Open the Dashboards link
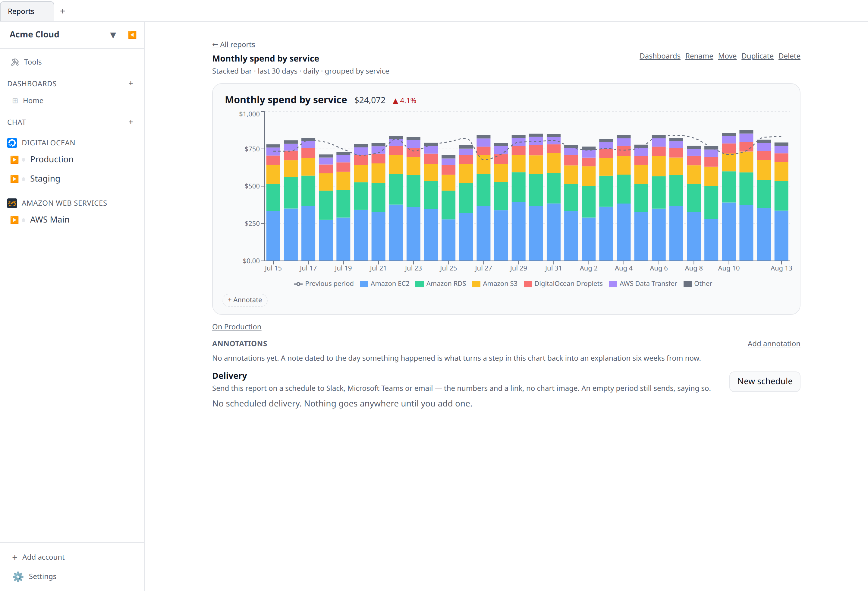 point(660,56)
